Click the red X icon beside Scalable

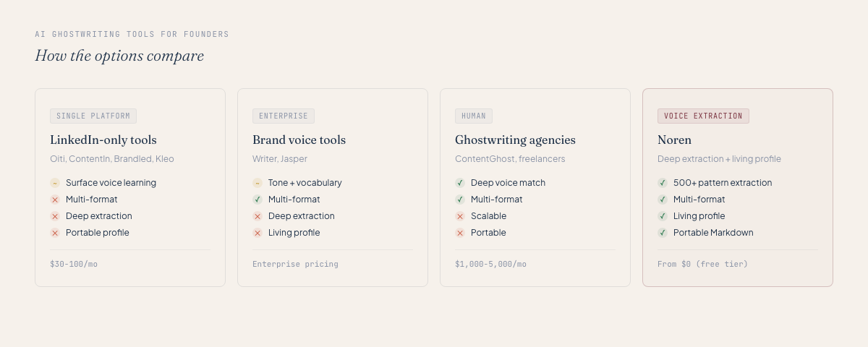point(460,216)
